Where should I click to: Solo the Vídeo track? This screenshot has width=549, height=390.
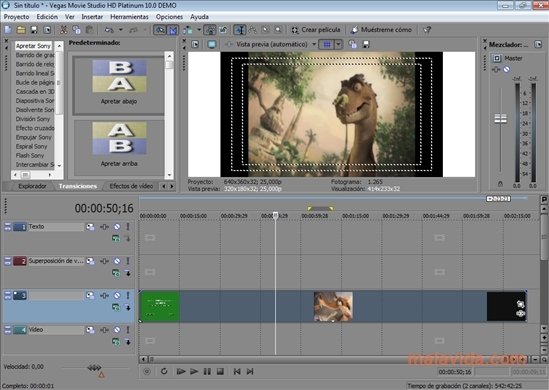[x=128, y=330]
